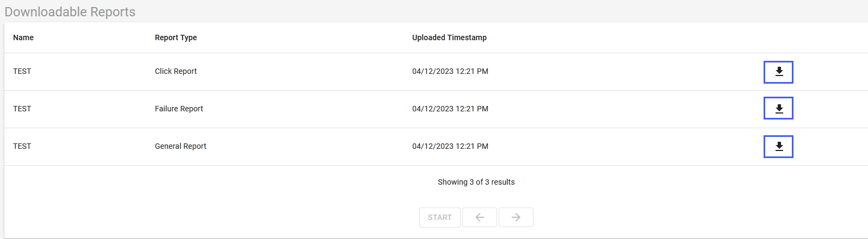Go to next page with right arrow
The width and height of the screenshot is (868, 239).
[x=516, y=217]
